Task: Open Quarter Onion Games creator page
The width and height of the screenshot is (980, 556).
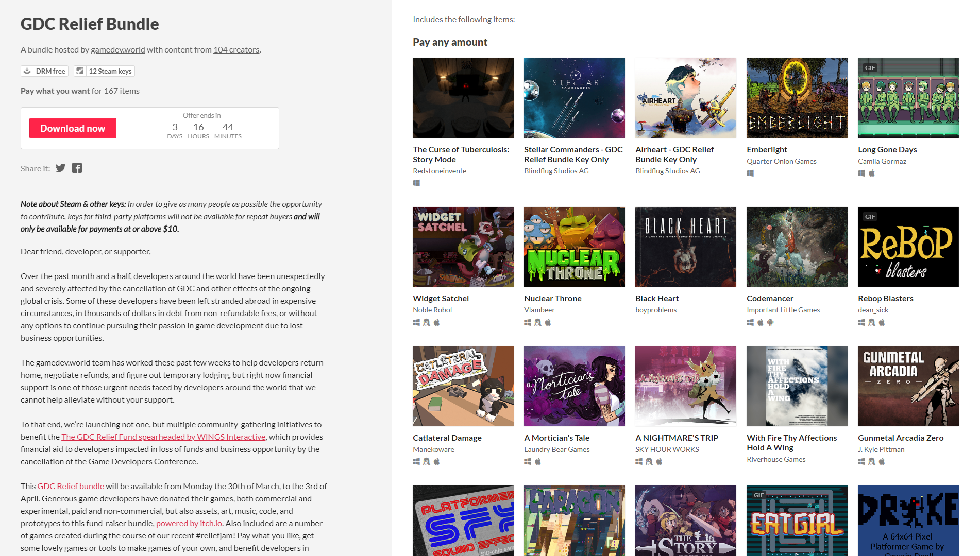Action: [782, 161]
